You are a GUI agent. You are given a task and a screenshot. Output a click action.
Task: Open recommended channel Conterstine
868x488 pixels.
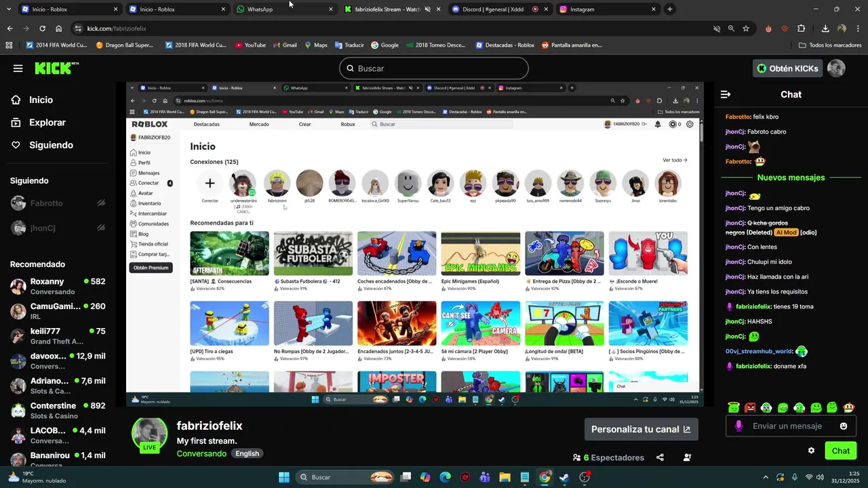point(58,411)
